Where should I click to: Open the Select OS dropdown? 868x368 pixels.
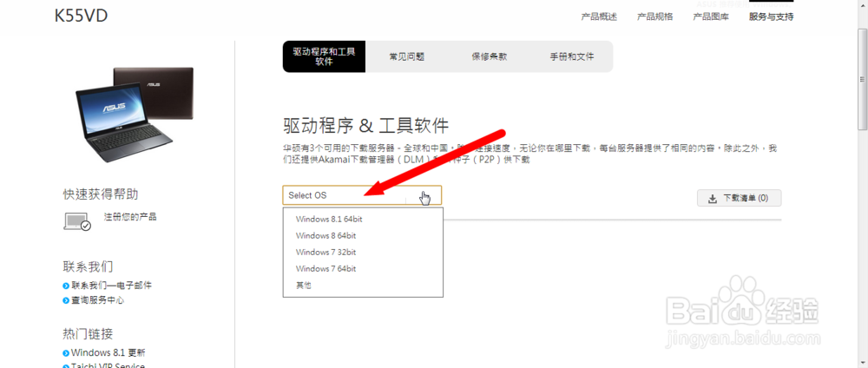coord(362,195)
